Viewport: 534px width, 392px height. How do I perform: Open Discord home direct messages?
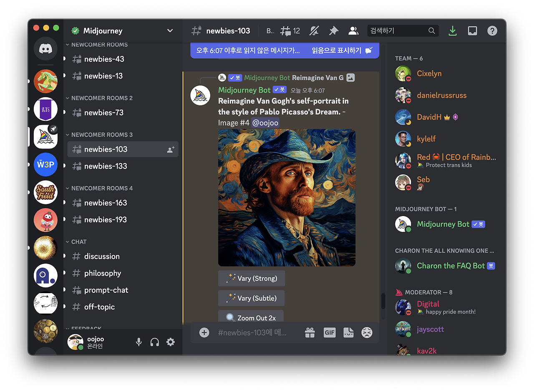(x=45, y=49)
